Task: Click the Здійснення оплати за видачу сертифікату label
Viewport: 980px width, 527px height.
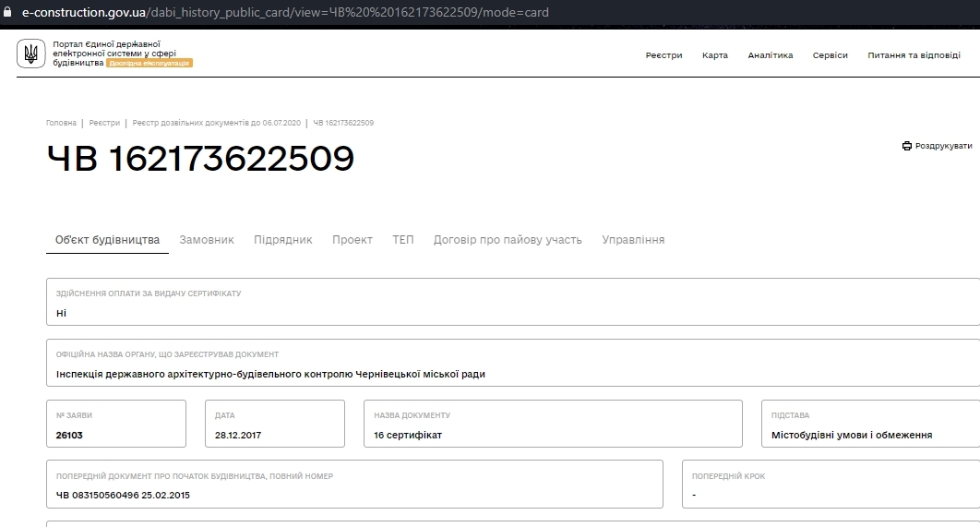Action: (x=149, y=293)
